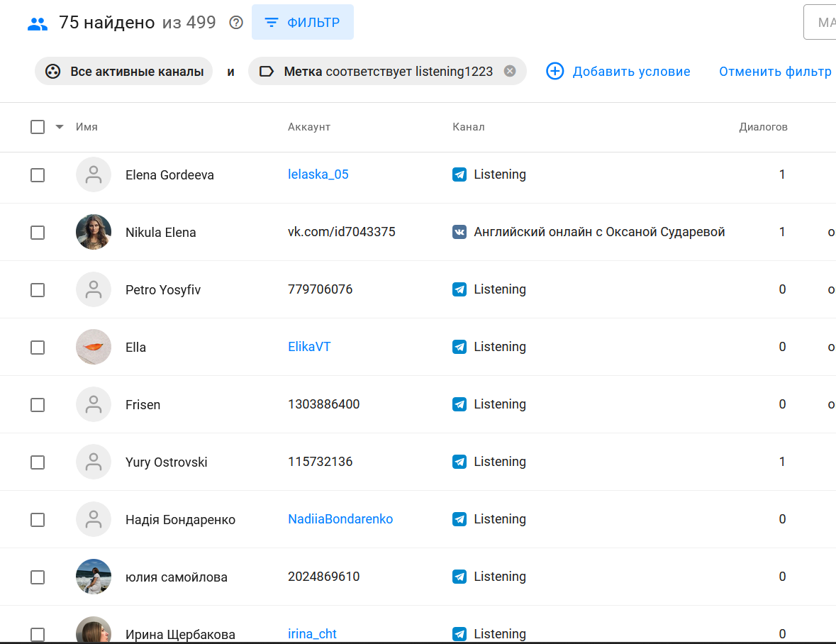Click Petro Yosyfiv's placeholder avatar icon
This screenshot has width=836, height=644.
(94, 289)
